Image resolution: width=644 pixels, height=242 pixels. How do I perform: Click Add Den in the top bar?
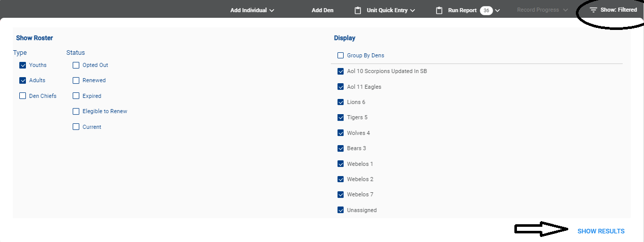(x=323, y=10)
